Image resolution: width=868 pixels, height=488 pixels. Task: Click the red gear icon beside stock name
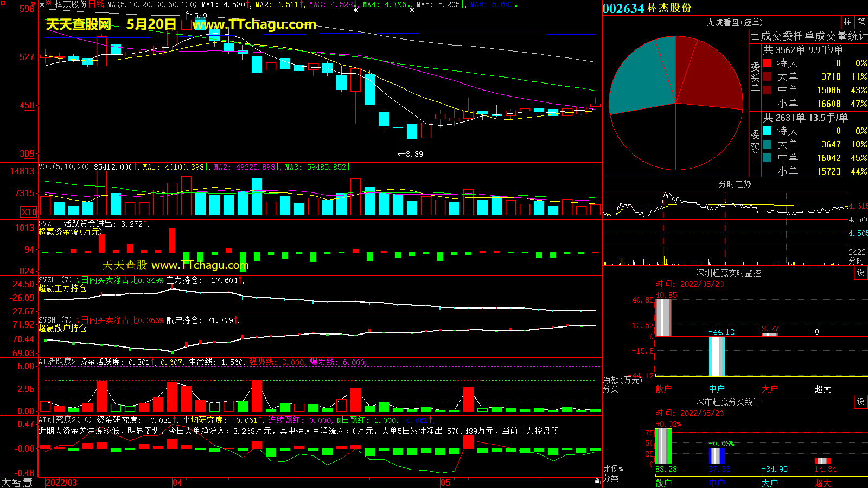[x=49, y=4]
